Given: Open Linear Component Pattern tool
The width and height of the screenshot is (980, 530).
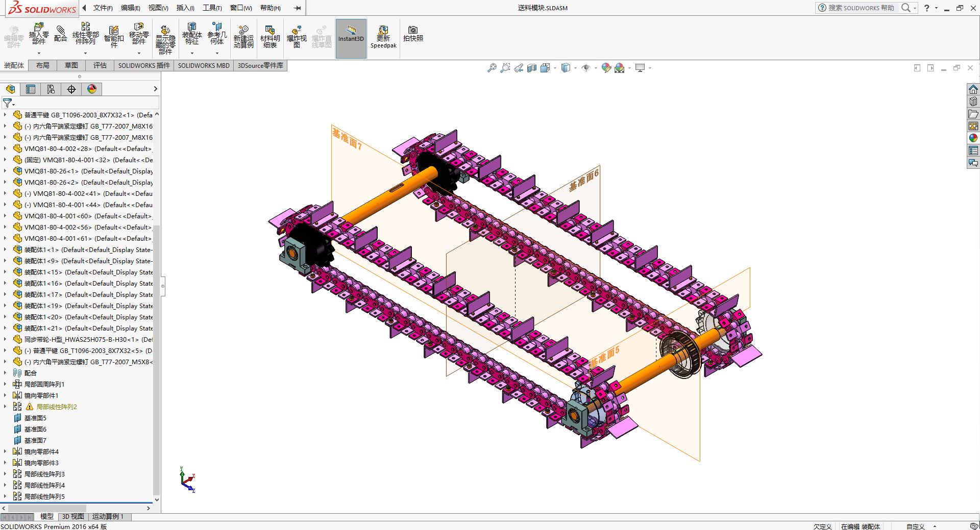Looking at the screenshot, I should [85, 35].
